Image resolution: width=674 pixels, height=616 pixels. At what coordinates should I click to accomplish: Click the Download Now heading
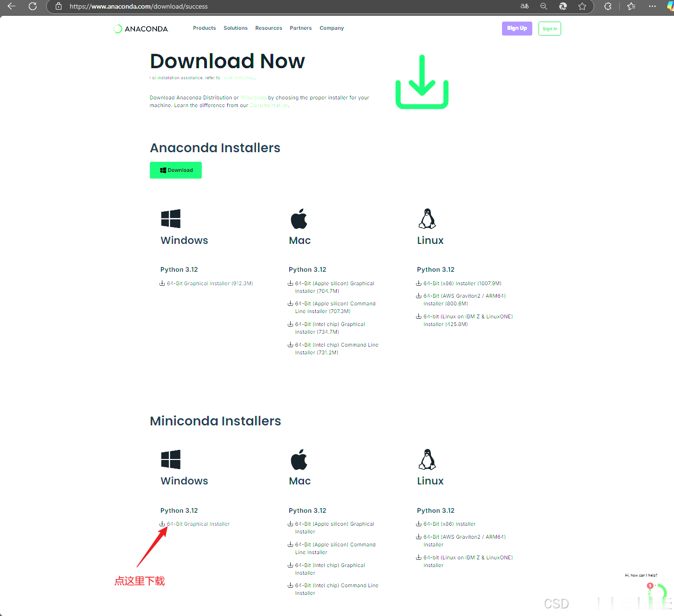click(227, 61)
